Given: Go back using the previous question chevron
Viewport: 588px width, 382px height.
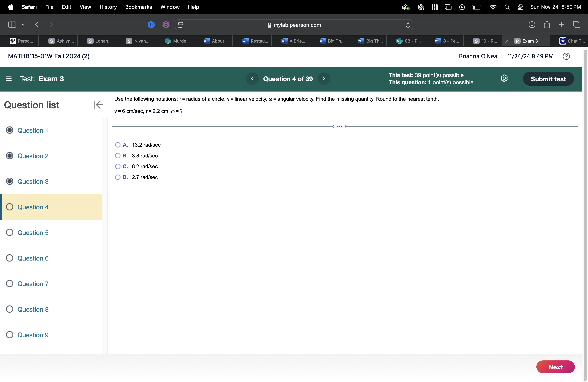Looking at the screenshot, I should click(x=252, y=79).
